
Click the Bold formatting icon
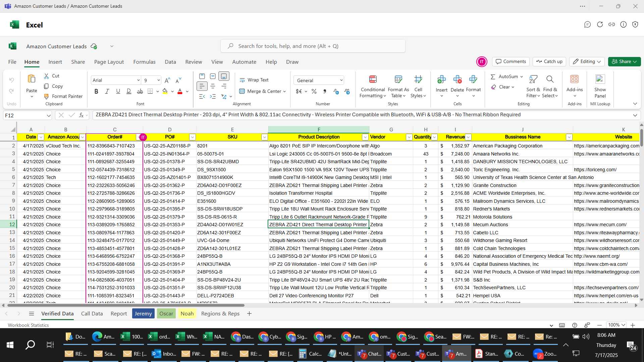(x=96, y=92)
